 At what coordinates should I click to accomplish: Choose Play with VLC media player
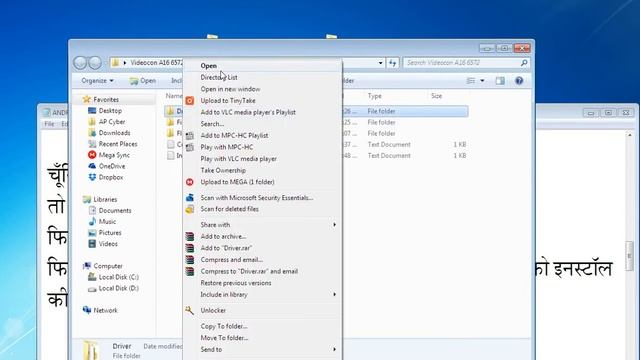click(x=263, y=159)
